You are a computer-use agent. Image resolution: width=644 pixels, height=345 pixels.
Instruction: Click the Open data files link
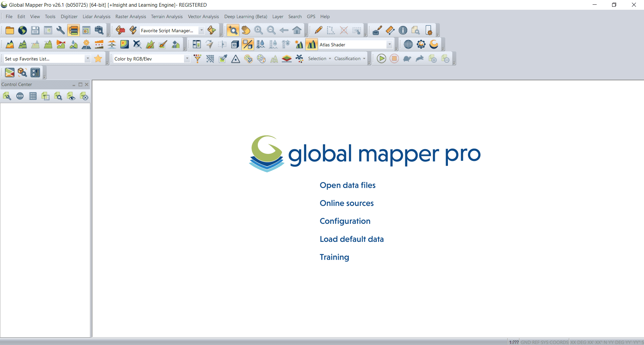pos(348,185)
